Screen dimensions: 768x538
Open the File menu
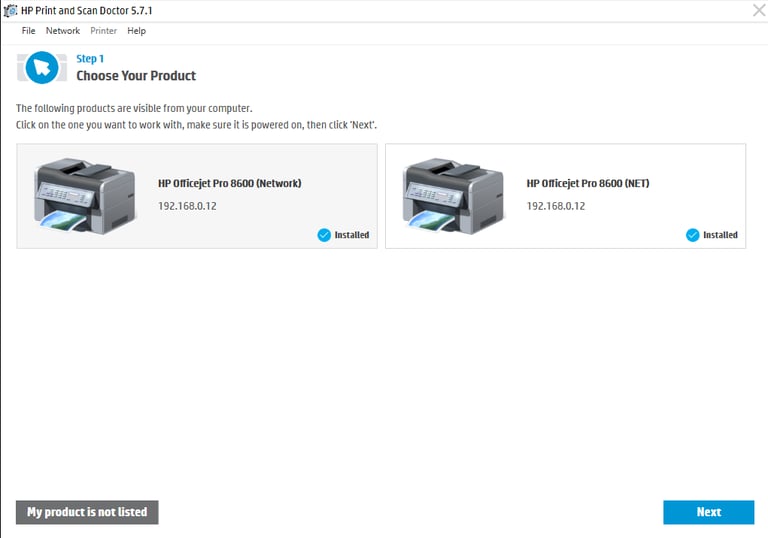point(28,31)
